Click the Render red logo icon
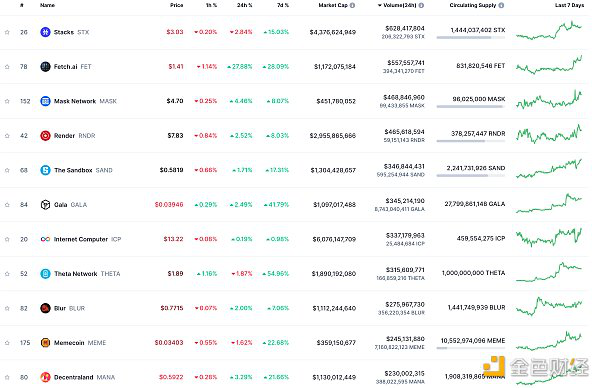This screenshot has width=600, height=388. 45,135
